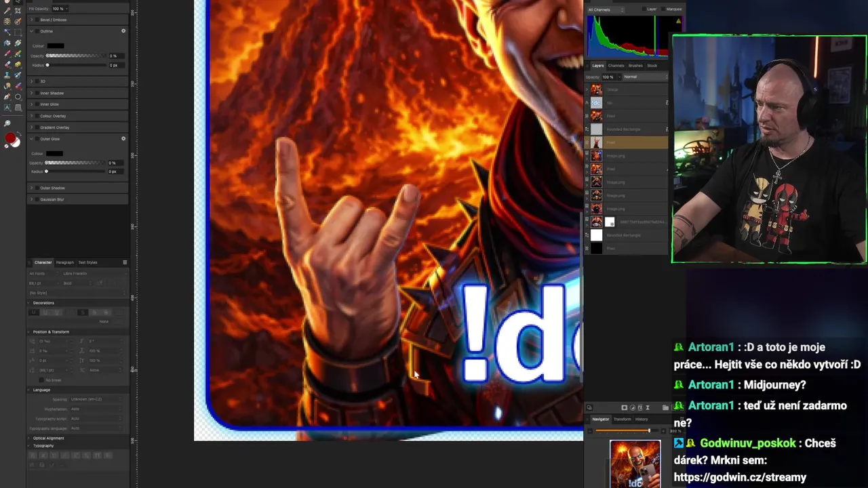
Task: Switch to the Brushes tab
Action: pos(635,66)
